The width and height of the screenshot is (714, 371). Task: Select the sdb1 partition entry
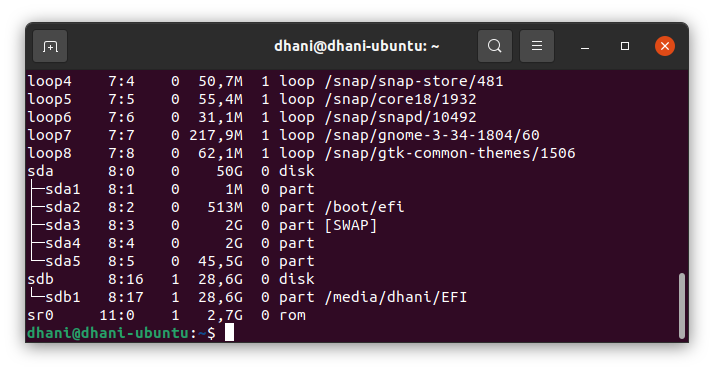click(63, 297)
